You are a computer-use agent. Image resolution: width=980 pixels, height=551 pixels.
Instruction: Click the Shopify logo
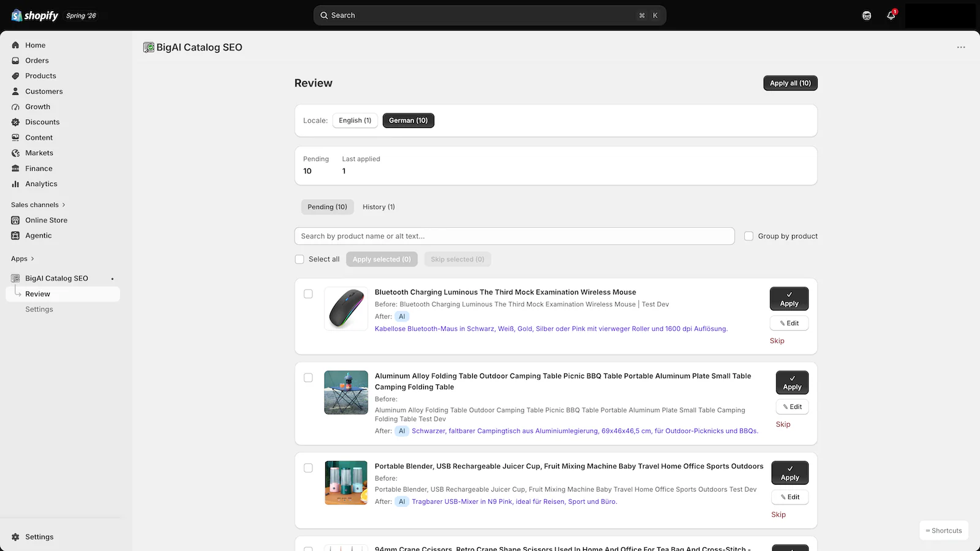click(x=35, y=15)
